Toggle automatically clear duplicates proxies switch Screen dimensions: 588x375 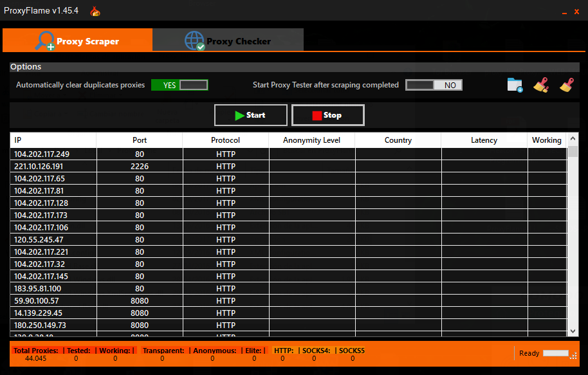click(179, 85)
